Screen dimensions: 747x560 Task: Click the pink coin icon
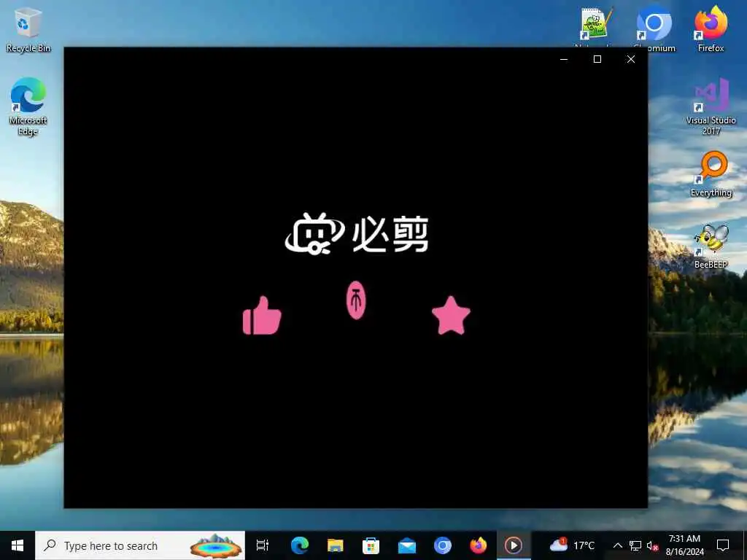[x=356, y=300]
